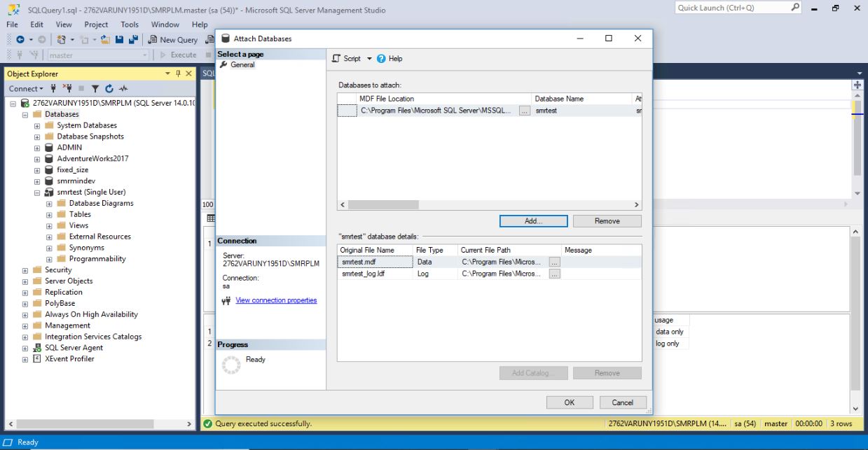The height and width of the screenshot is (450, 868).
Task: Open the Project menu
Action: [x=96, y=24]
